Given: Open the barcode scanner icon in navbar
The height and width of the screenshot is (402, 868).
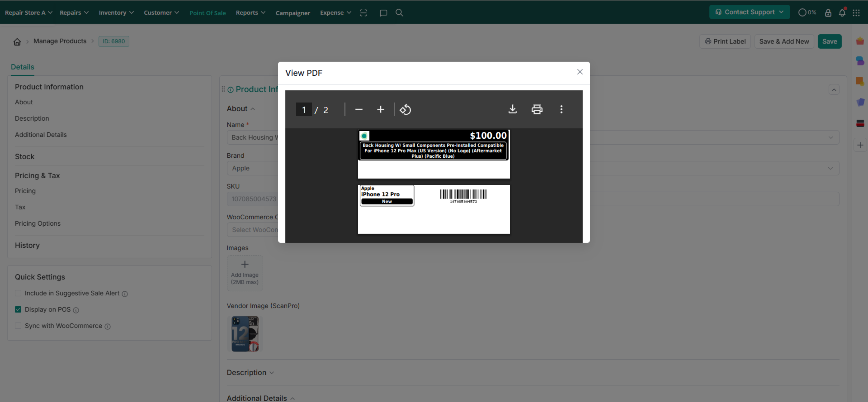Looking at the screenshot, I should pyautogui.click(x=363, y=13).
